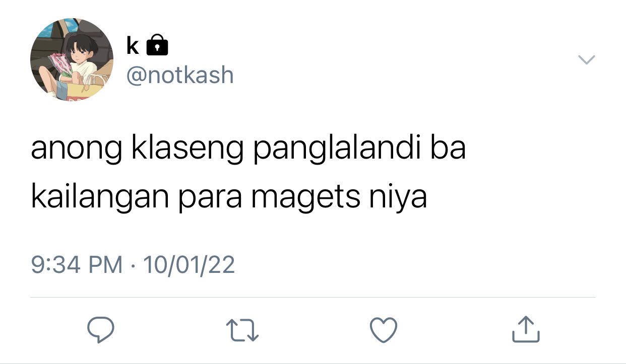
Task: Click the date 10/01/22
Action: (189, 264)
